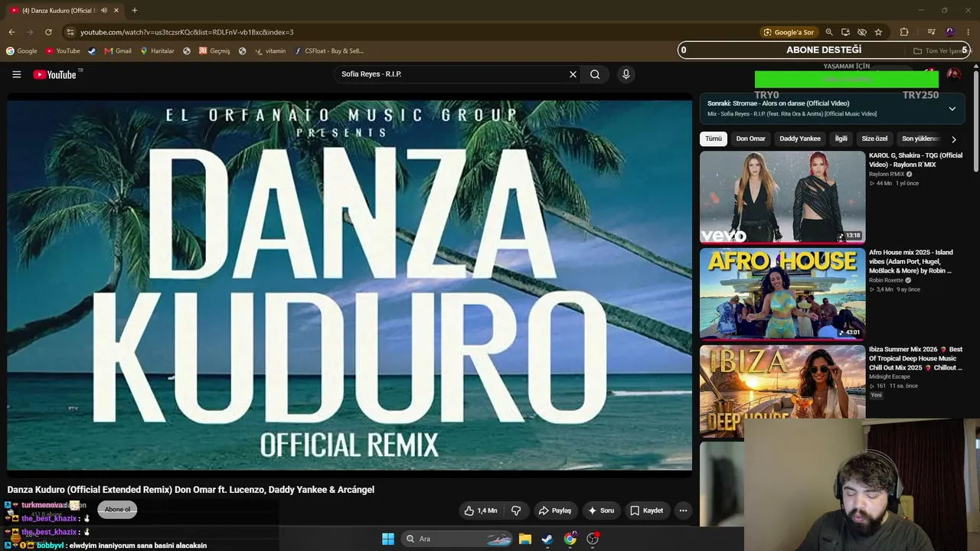Open the Windows Start menu
980x551 pixels.
(x=388, y=539)
